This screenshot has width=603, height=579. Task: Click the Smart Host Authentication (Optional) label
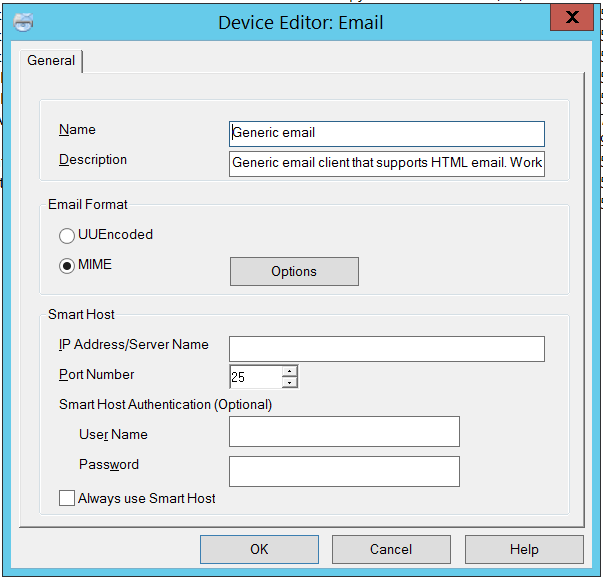(165, 405)
